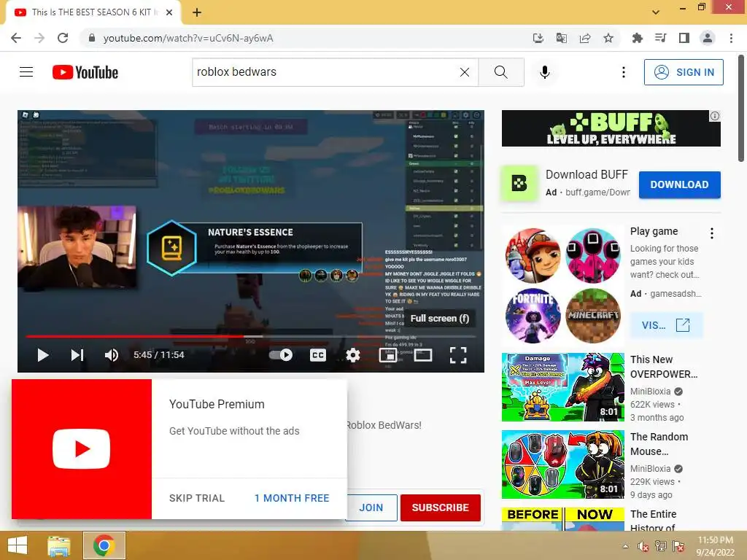
Task: Open the Fortnite game thumbnail
Action: tap(533, 316)
